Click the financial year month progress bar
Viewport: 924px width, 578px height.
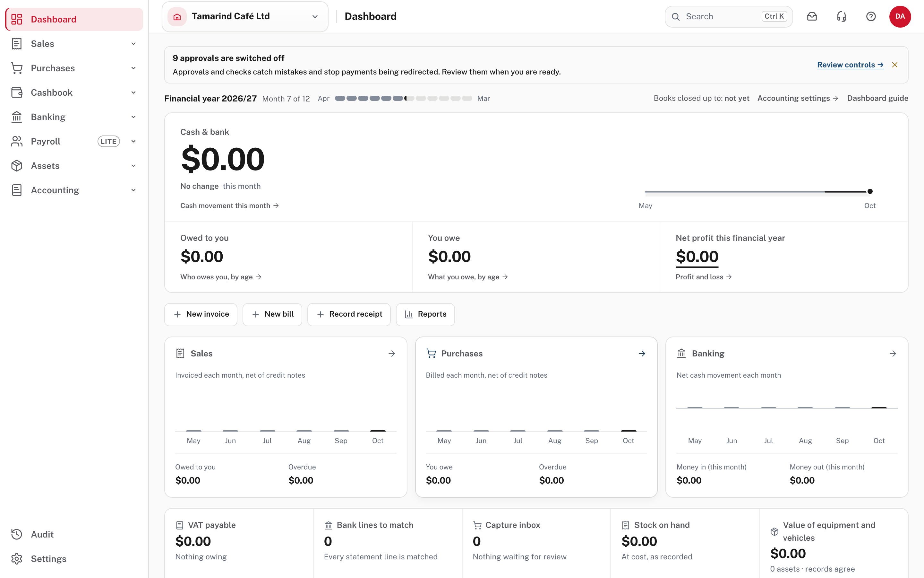pos(404,98)
